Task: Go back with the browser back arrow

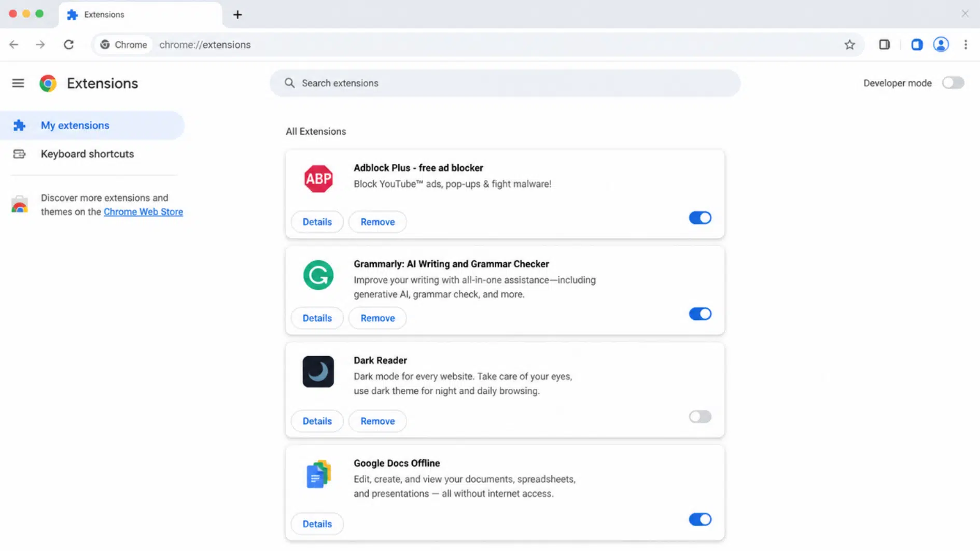Action: coord(14,45)
